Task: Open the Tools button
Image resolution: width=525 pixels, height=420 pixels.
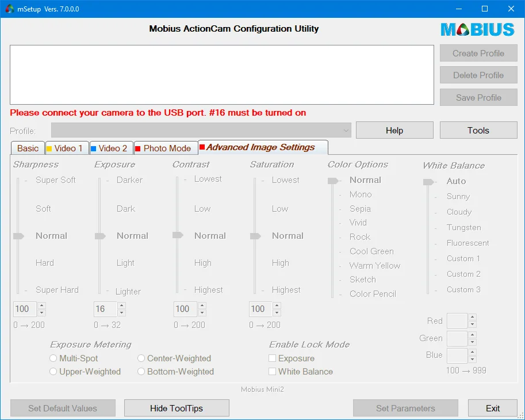Action: point(478,130)
